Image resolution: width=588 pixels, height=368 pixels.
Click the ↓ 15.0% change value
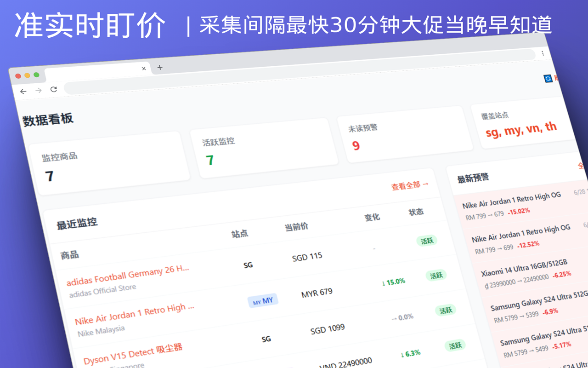(x=394, y=282)
